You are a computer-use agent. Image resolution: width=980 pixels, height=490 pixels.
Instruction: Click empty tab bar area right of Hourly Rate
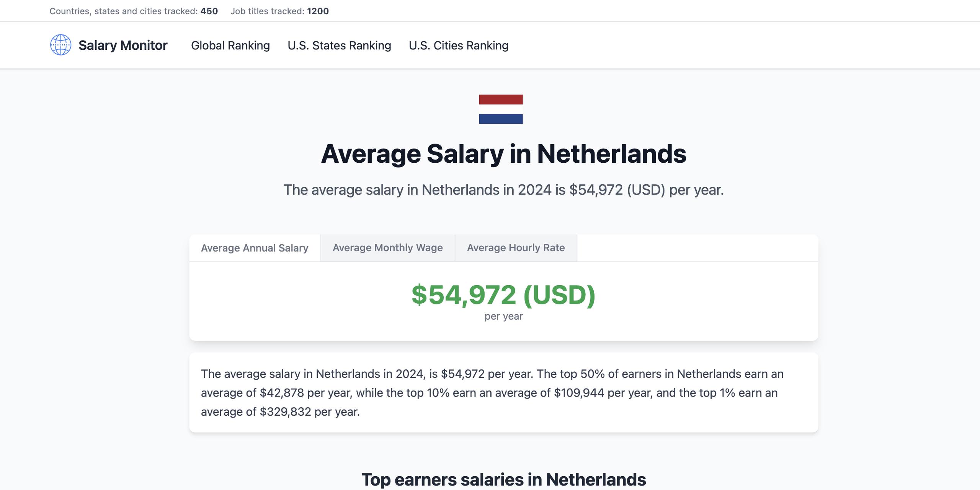click(697, 248)
